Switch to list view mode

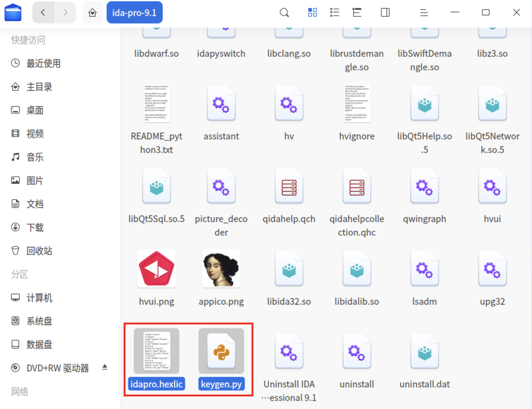coord(334,12)
